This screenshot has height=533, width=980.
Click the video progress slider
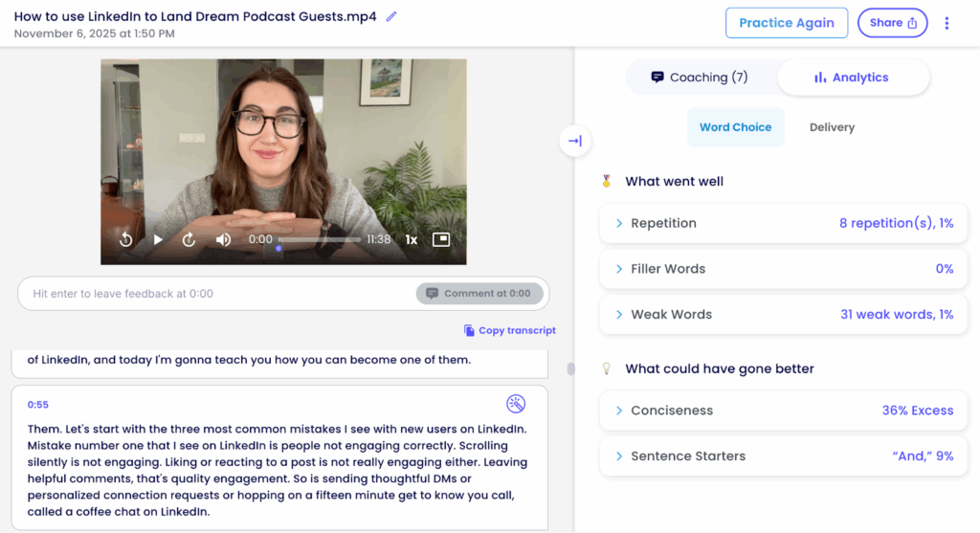[321, 239]
